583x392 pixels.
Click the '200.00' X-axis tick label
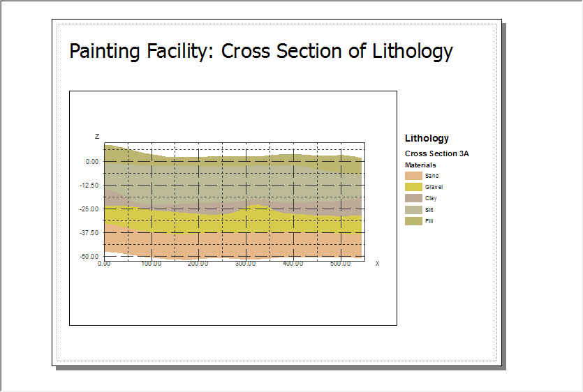coord(198,264)
